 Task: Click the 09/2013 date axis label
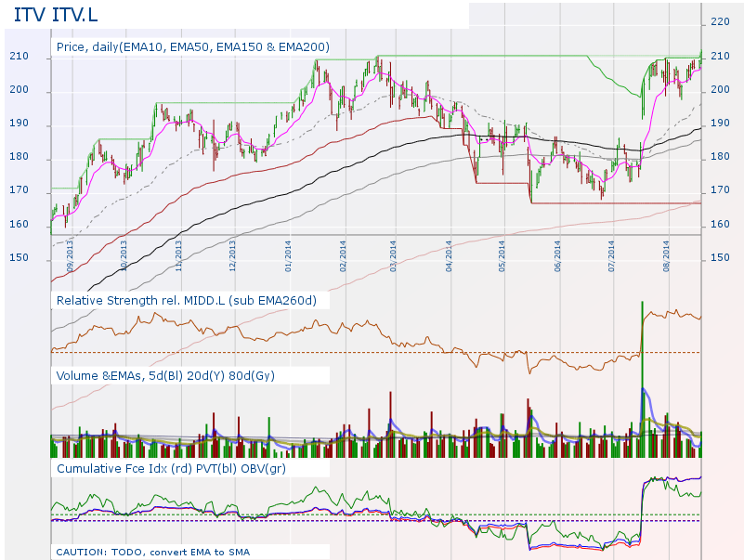pyautogui.click(x=70, y=256)
